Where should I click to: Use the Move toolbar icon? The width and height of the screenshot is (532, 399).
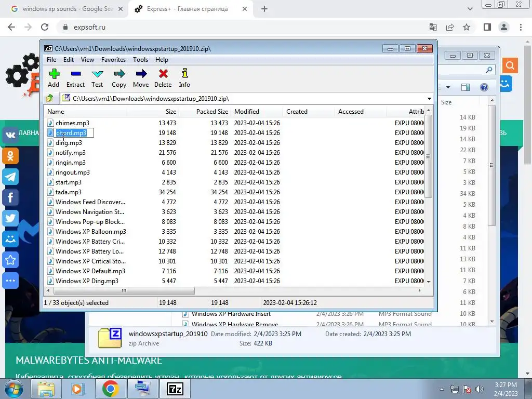click(141, 78)
